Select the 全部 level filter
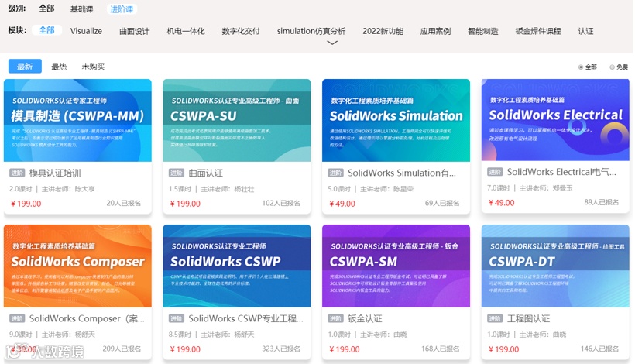The width and height of the screenshot is (635, 364). 46,8
